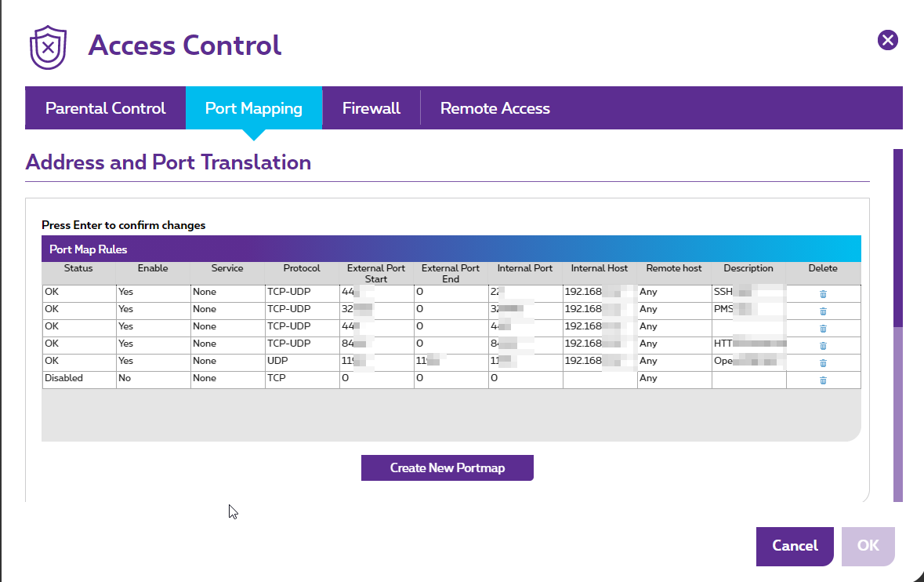Toggle Enable value No in Disabled row
Screen dimensions: 924x582
(153, 378)
